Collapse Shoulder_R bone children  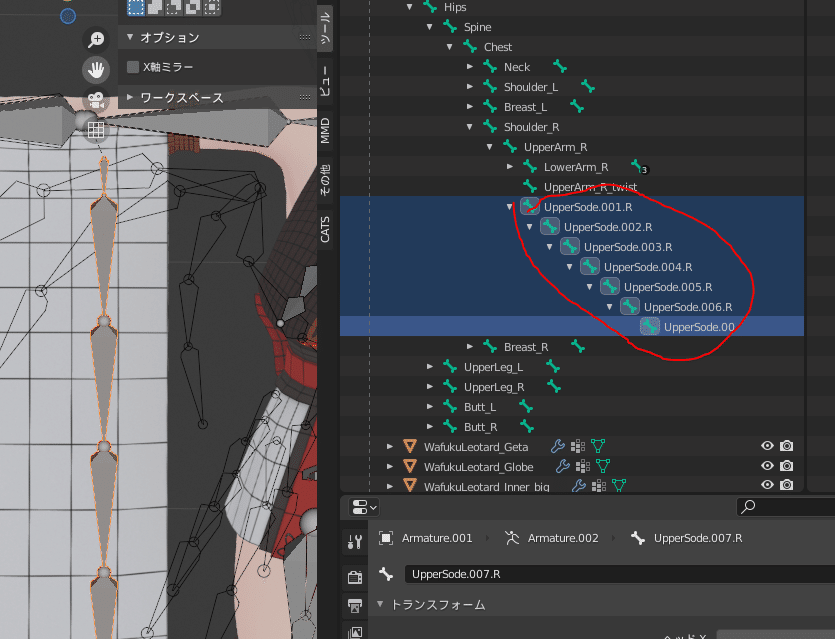pos(470,127)
